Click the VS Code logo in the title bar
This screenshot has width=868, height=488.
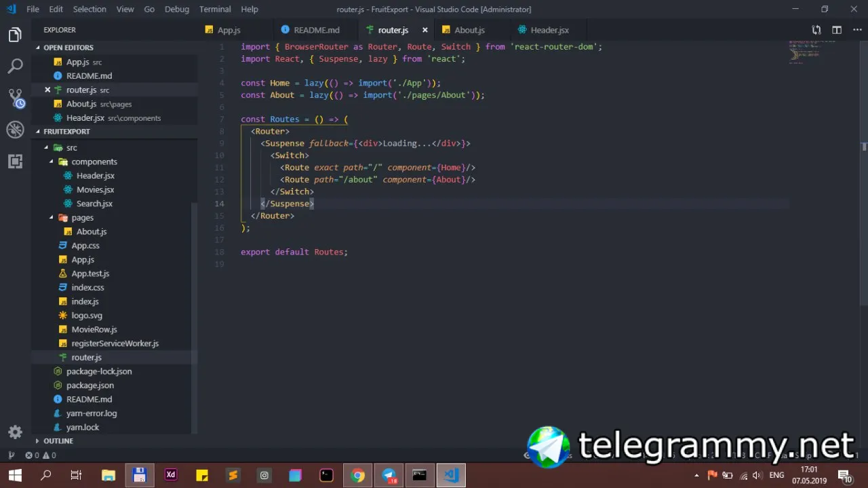(x=11, y=9)
